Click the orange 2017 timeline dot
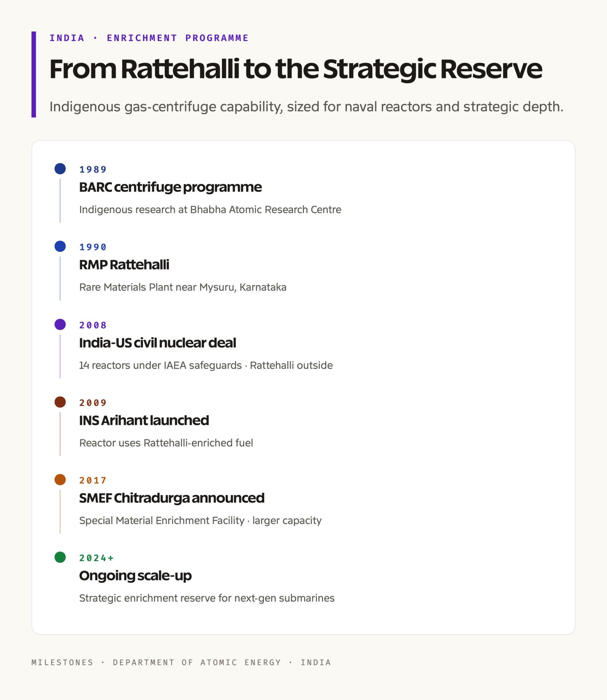 [60, 479]
